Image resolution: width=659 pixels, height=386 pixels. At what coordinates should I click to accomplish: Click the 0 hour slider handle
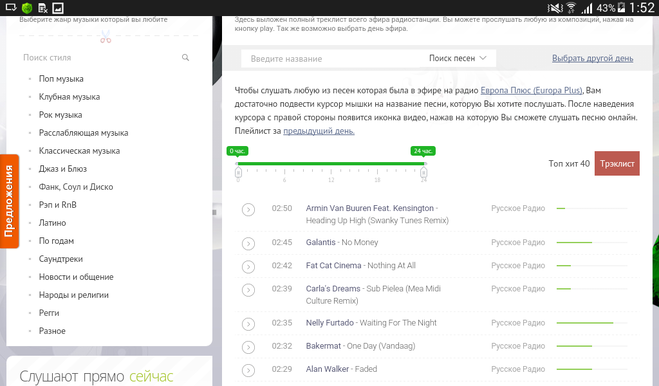click(x=238, y=172)
